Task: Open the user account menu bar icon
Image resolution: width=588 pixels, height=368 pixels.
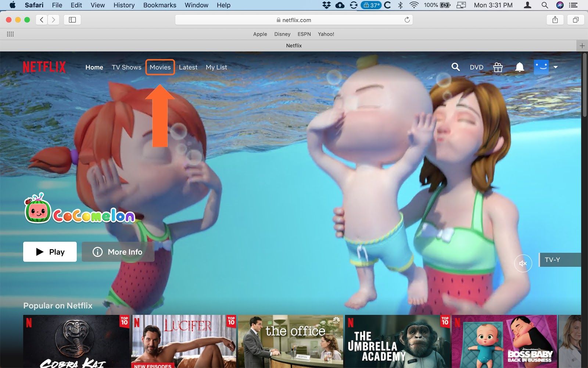Action: point(528,5)
